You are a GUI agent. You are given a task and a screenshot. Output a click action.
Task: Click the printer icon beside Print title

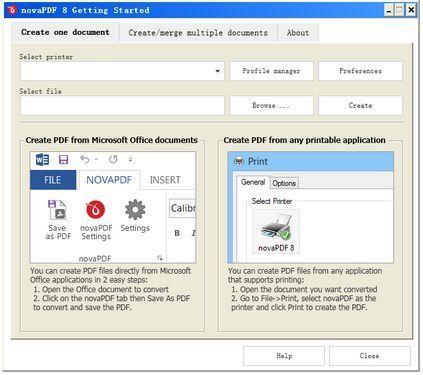pyautogui.click(x=239, y=161)
